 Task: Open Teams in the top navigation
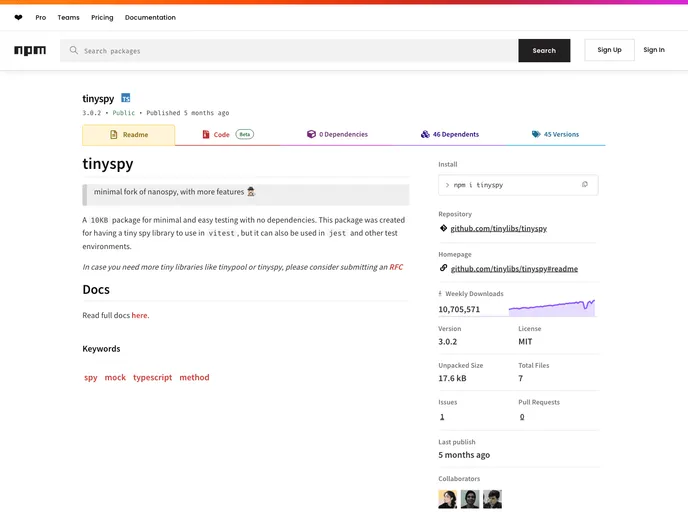click(x=68, y=18)
